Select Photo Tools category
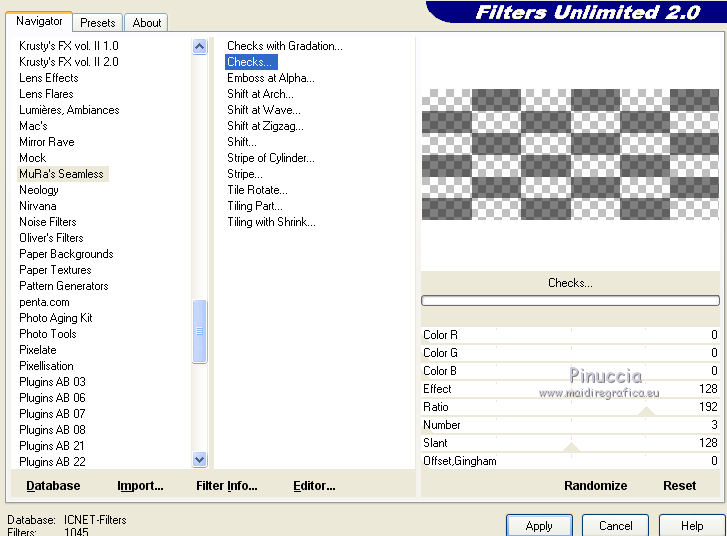This screenshot has width=727, height=536. click(x=48, y=334)
